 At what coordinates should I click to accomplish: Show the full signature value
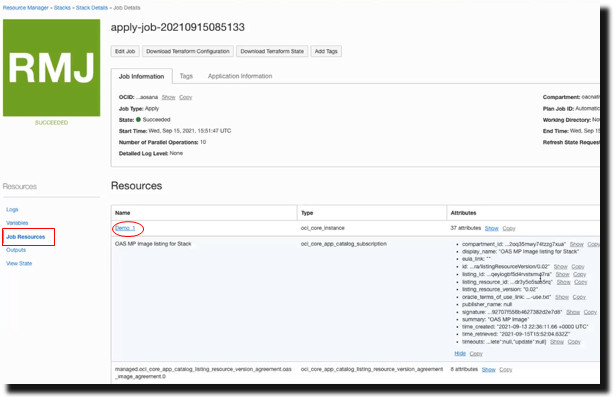(x=573, y=312)
